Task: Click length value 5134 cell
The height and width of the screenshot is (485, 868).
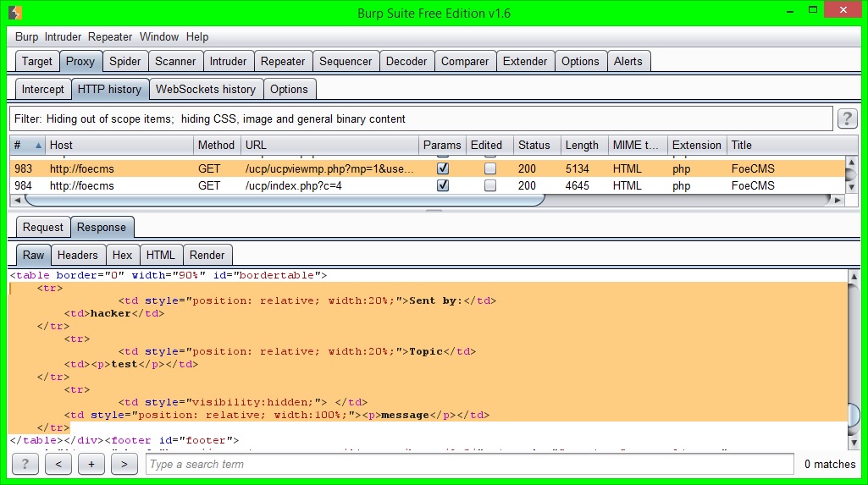Action: (x=577, y=168)
